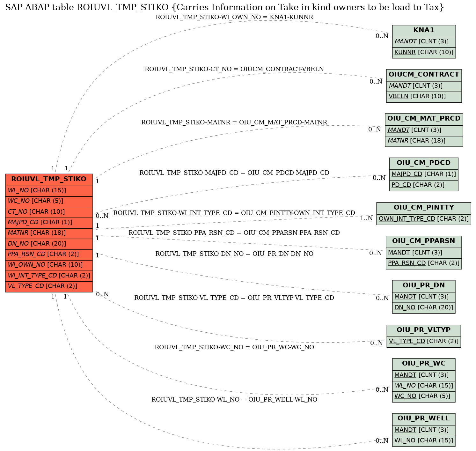Image resolution: width=476 pixels, height=451 pixels.
Task: Select the WI_INT_TYPE_CD [CHAR (2)] field
Action: [x=49, y=276]
